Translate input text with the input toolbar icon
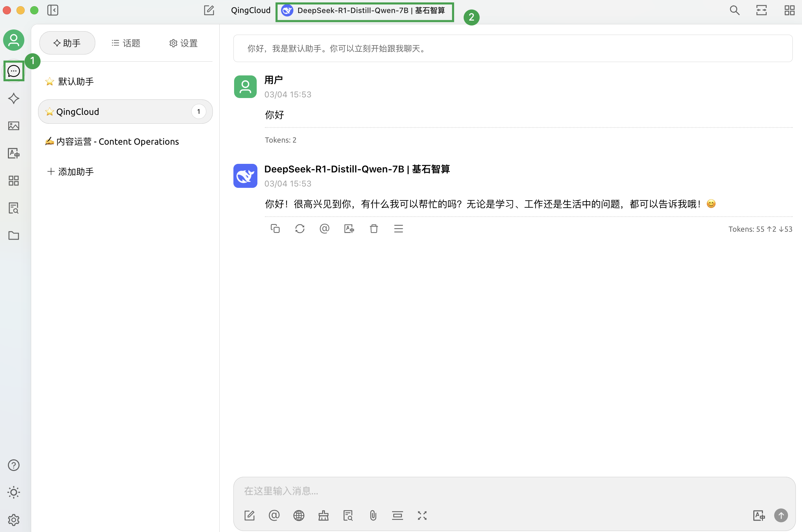Viewport: 802px width, 532px height. coord(759,516)
